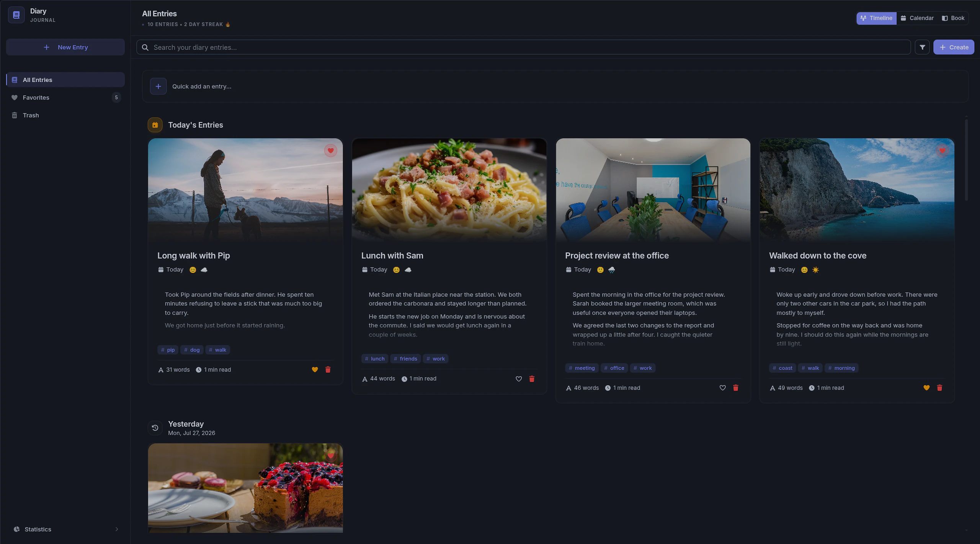Click the sun weather icon on cove entry
This screenshot has width=980, height=544.
[x=815, y=270]
